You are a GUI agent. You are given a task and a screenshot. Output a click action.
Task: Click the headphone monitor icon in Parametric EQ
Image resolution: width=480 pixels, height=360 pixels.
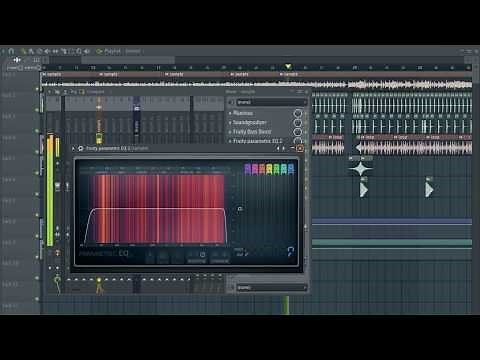(290, 251)
